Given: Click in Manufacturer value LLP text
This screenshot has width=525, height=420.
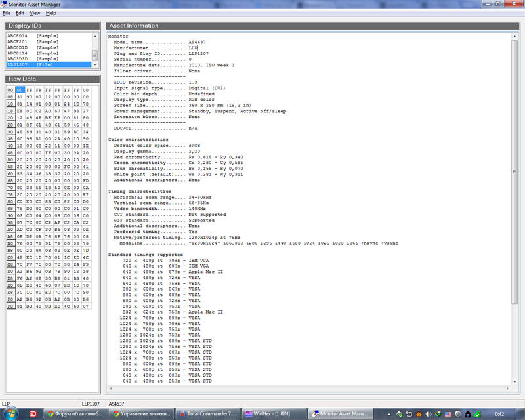Looking at the screenshot, I should [x=193, y=48].
